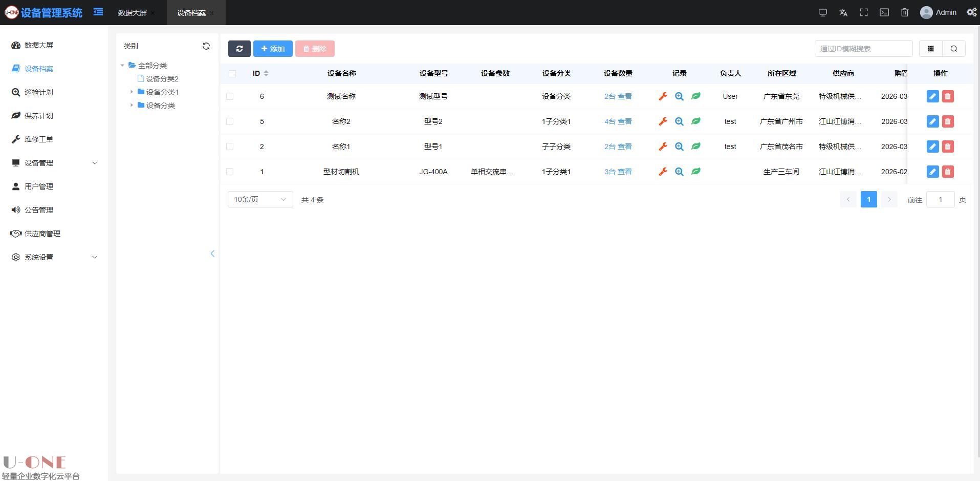Expand the 设备分类1 tree node
Viewport: 980px width, 481px height.
coord(132,92)
